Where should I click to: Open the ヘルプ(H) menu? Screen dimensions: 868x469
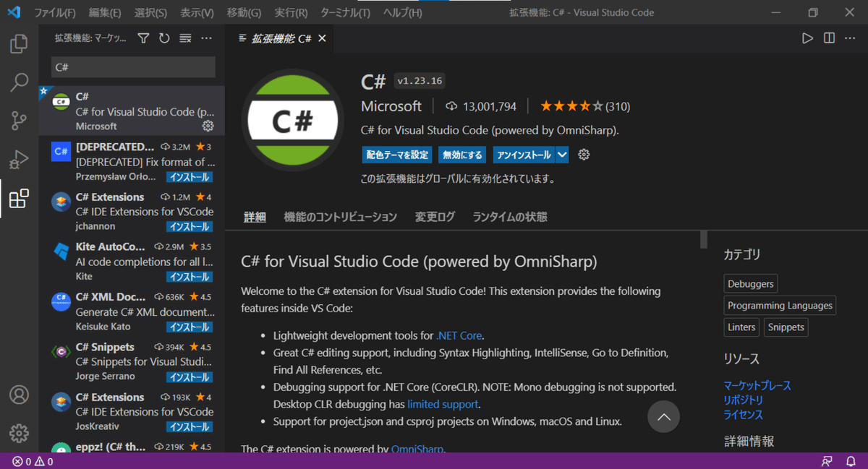tap(403, 12)
